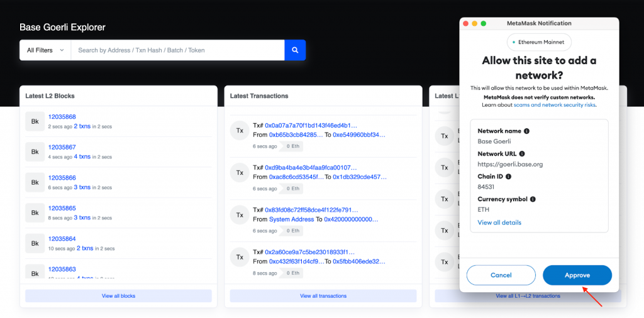
Task: Click the Bk icon for block 12035866
Action: (x=35, y=183)
